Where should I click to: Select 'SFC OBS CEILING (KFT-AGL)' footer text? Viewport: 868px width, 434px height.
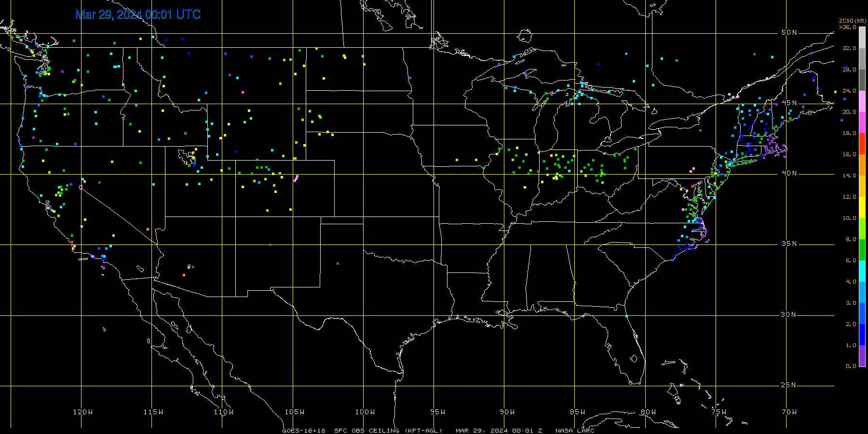[x=388, y=431]
